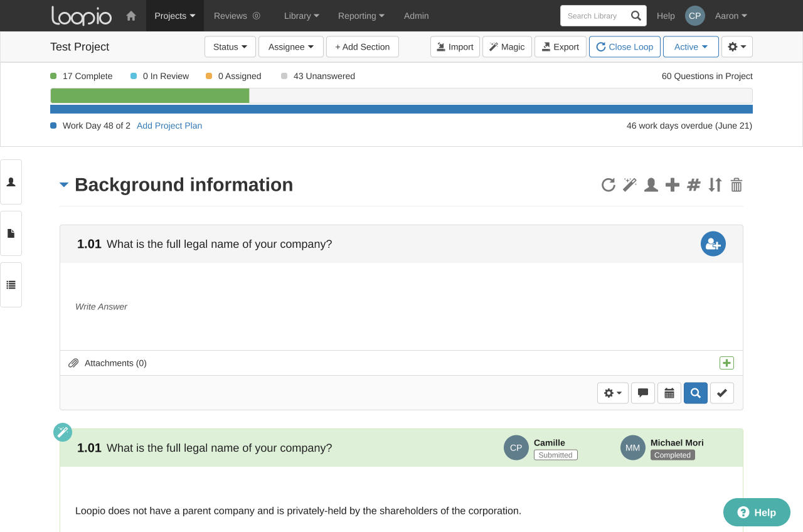Open the answer settings gear dropdown
Screen dimensions: 803x532
pos(613,393)
